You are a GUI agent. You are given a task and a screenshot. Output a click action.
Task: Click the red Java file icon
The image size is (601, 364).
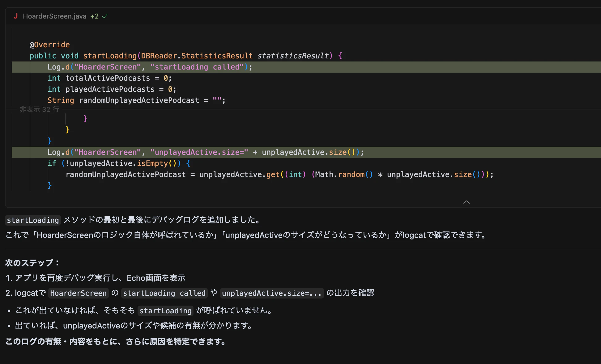tap(16, 16)
